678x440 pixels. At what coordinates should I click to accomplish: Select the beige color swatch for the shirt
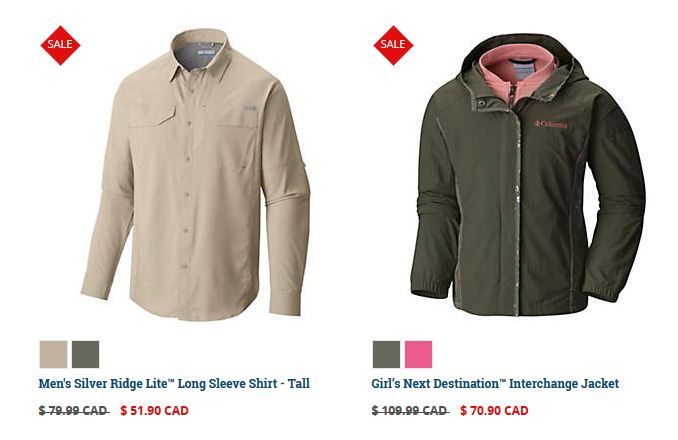(x=53, y=354)
